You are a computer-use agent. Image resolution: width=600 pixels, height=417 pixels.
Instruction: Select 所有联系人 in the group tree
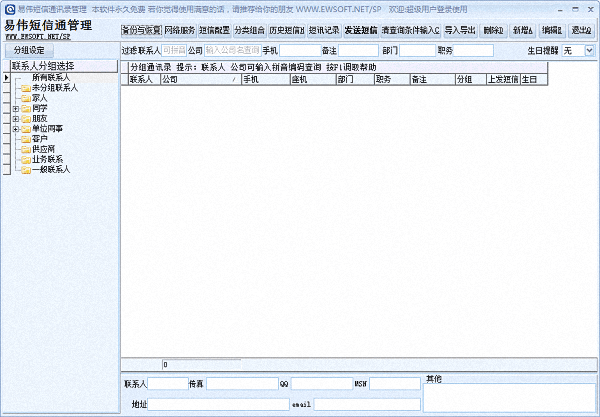50,78
